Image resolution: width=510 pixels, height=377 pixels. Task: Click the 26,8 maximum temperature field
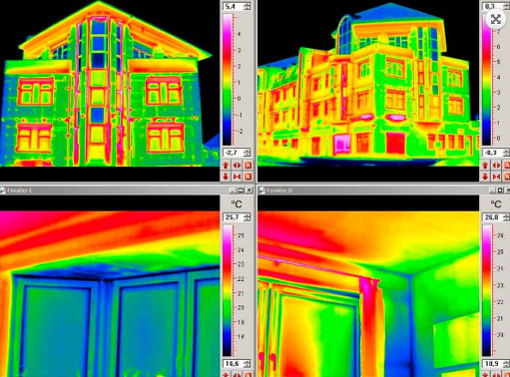tap(496, 217)
